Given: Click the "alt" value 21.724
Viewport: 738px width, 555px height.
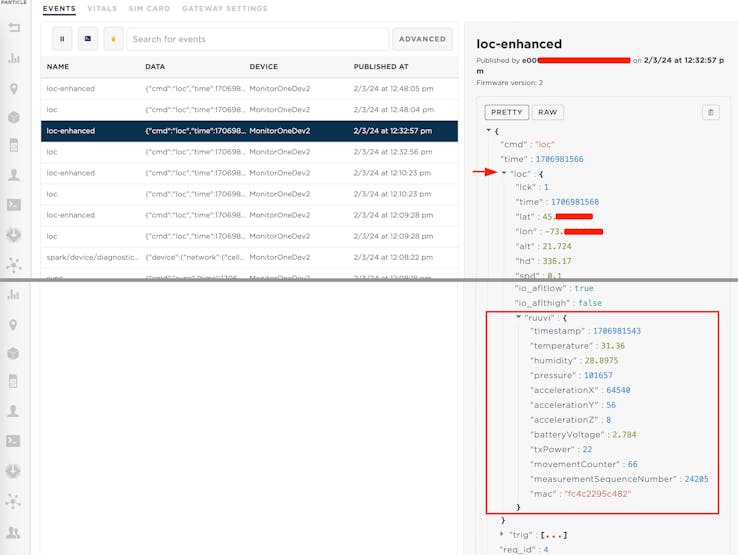Looking at the screenshot, I should pyautogui.click(x=557, y=246).
